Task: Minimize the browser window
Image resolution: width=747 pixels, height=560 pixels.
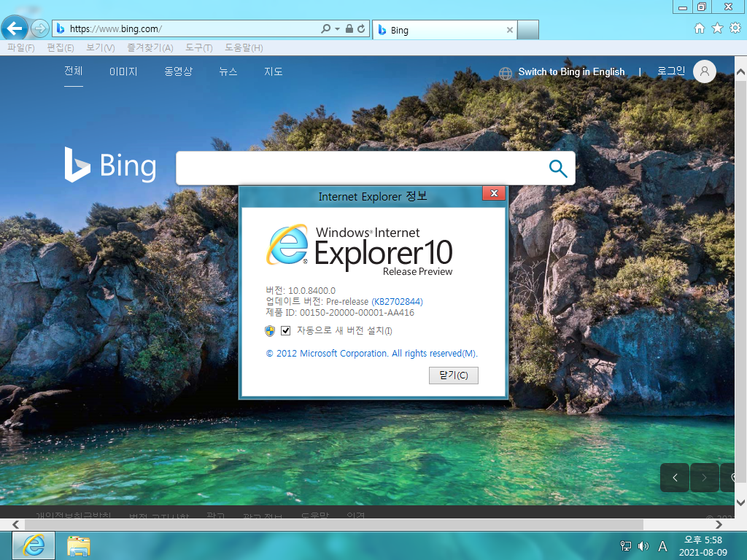Action: [683, 7]
